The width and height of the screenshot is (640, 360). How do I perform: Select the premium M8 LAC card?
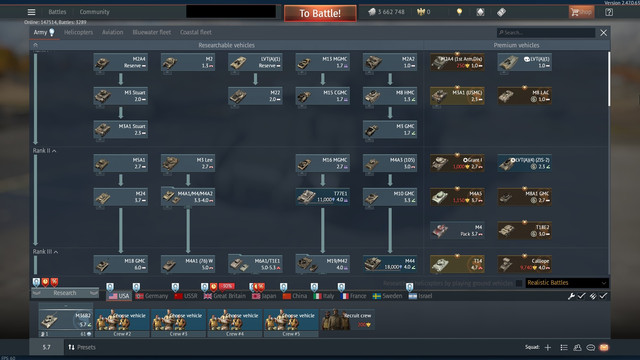coord(524,96)
